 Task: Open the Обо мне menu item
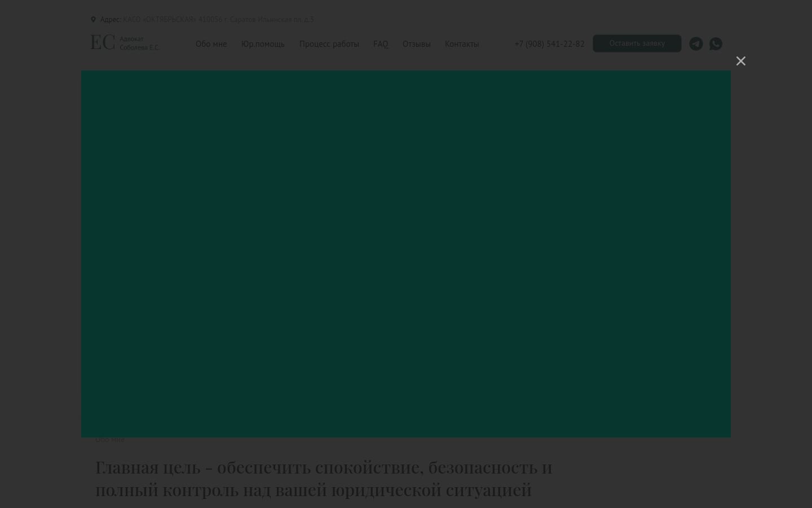[211, 44]
